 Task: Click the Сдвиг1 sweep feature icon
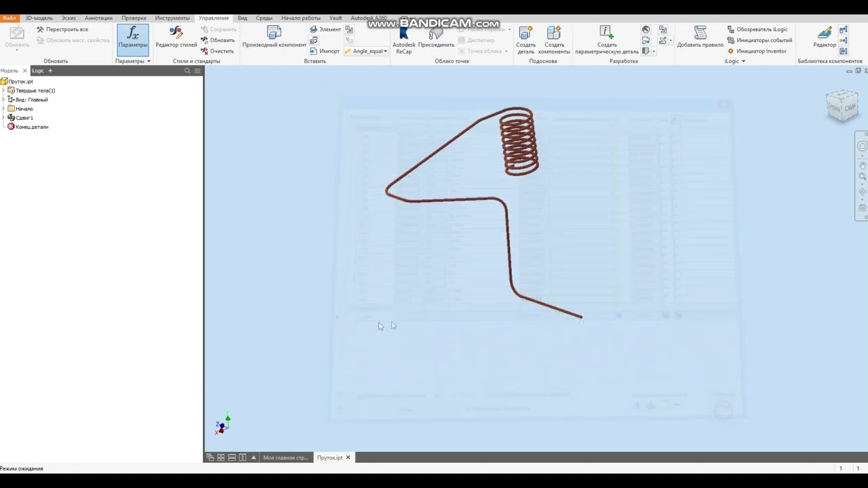[x=11, y=118]
